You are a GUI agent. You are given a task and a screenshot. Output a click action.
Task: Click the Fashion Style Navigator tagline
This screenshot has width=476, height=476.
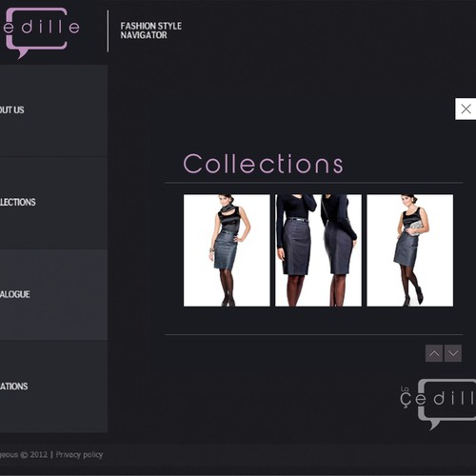coord(150,30)
